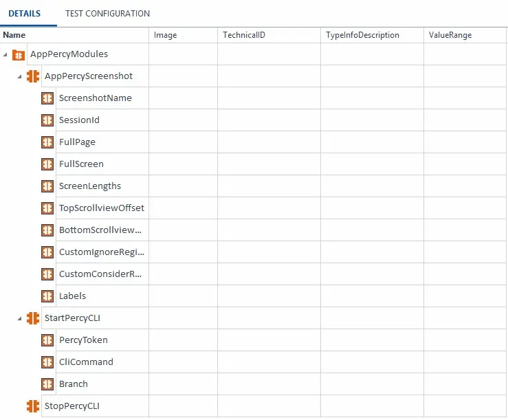
Task: Select the FullPage row text
Action: pos(77,142)
